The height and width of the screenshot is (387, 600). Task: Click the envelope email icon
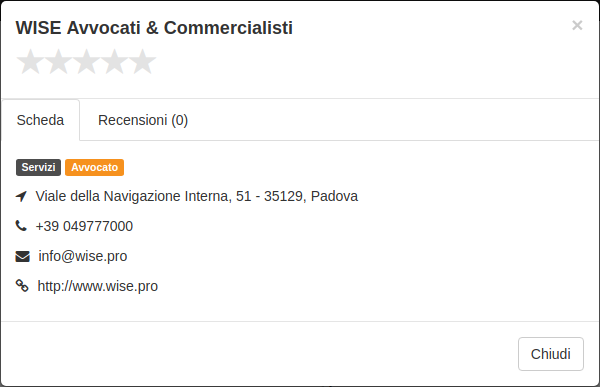pyautogui.click(x=22, y=256)
